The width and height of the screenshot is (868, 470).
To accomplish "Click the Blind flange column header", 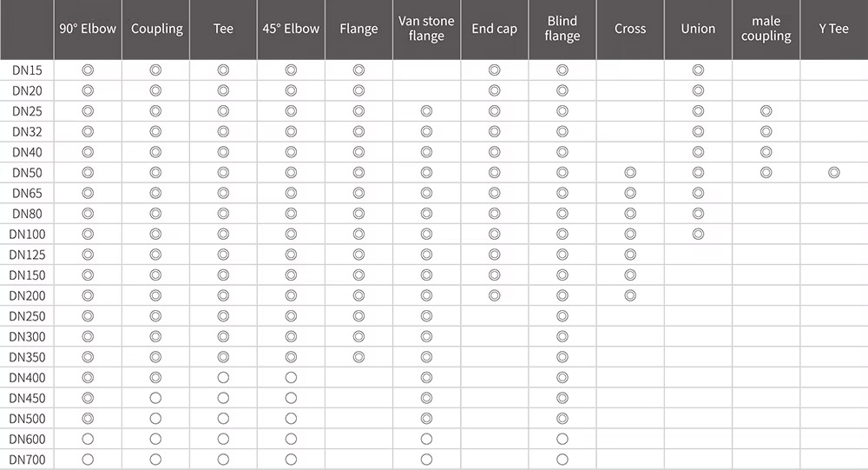I will pos(562,29).
